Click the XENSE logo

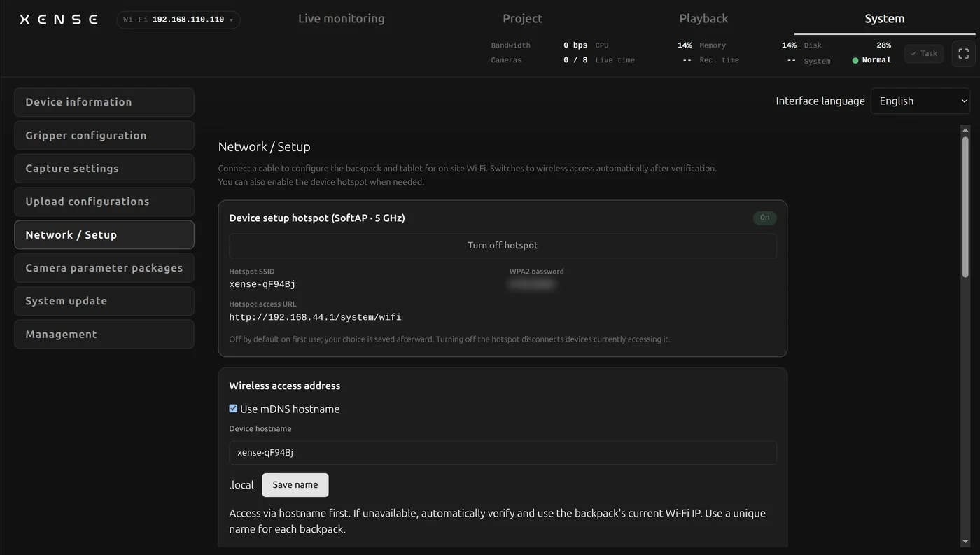[x=59, y=20]
